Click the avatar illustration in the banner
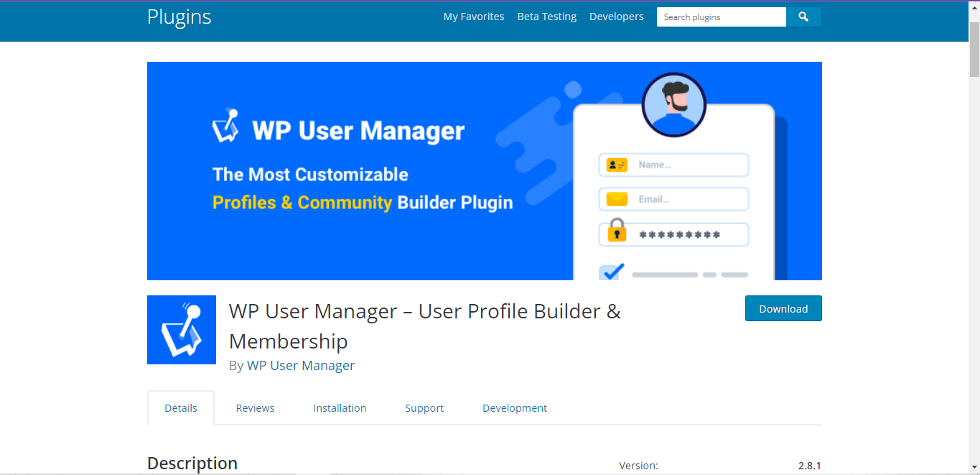This screenshot has height=475, width=980. 674,105
